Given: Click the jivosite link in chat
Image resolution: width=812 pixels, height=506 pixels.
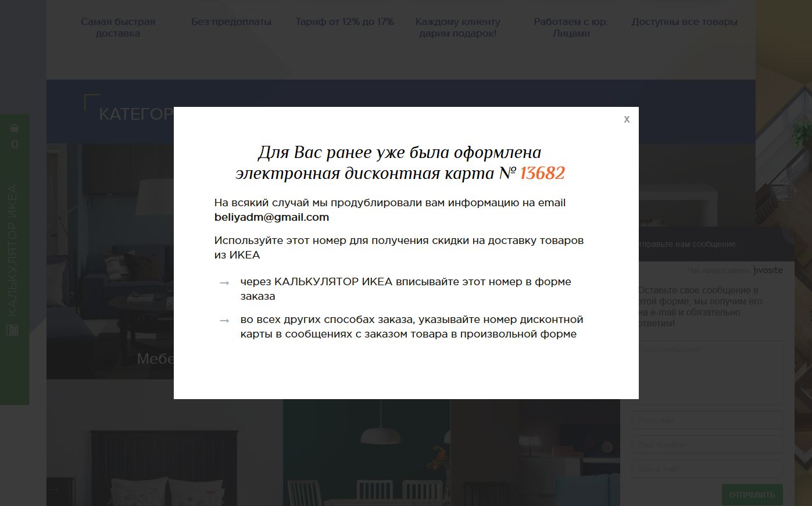Looking at the screenshot, I should tap(768, 270).
